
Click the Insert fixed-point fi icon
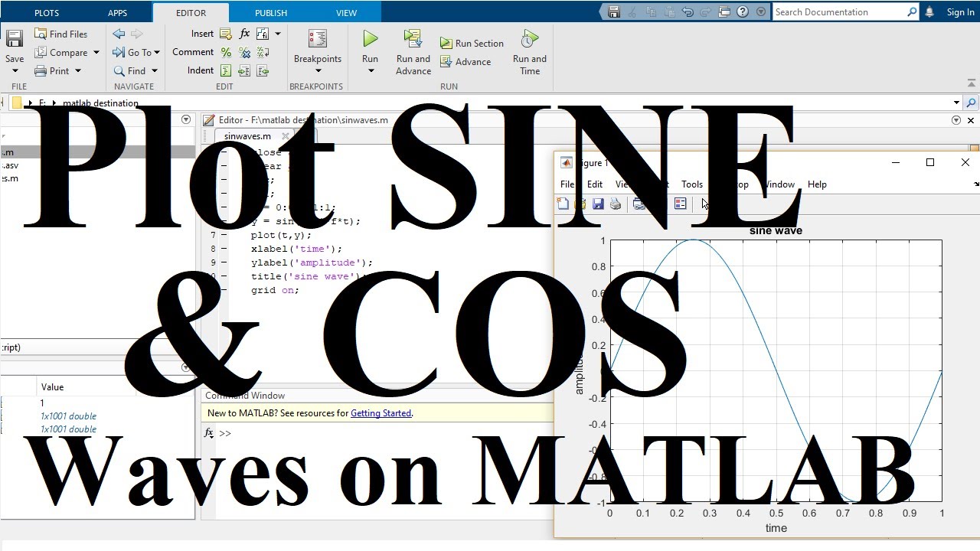[263, 34]
